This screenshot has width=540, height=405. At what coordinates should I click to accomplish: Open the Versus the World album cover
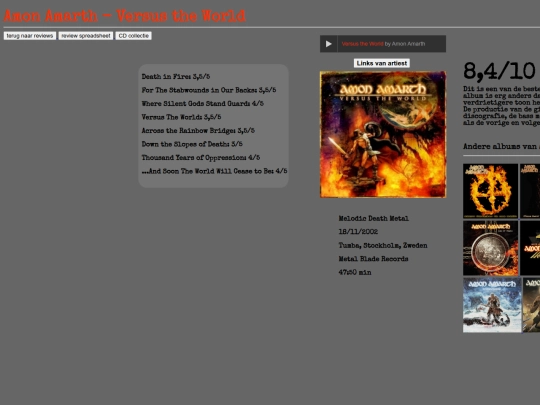coord(383,134)
